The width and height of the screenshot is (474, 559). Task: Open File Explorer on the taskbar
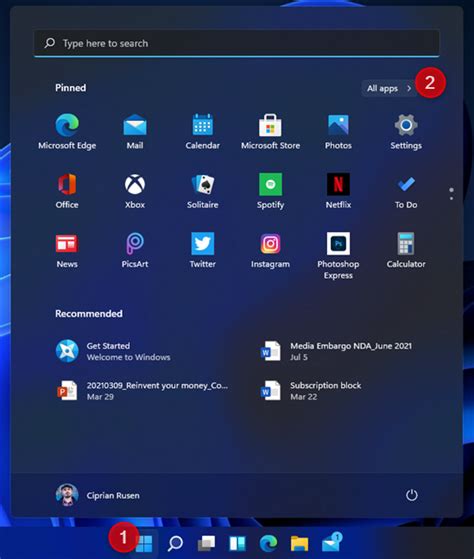coord(299,543)
